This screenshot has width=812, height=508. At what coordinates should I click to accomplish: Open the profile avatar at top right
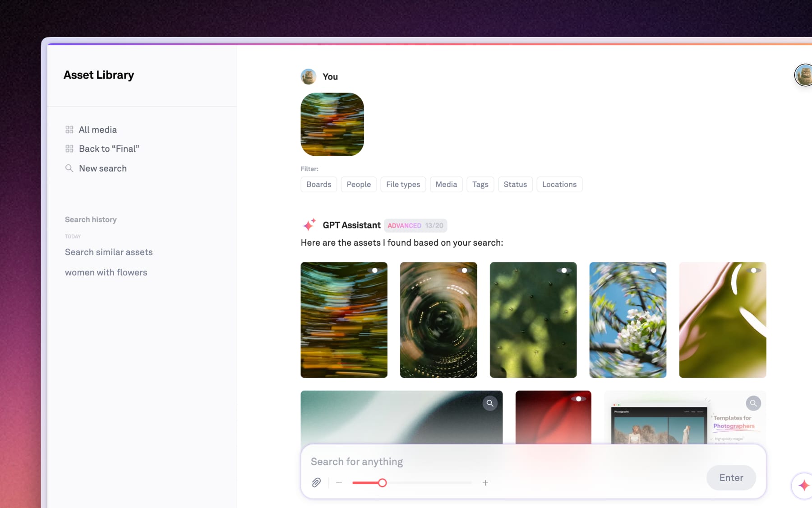click(x=804, y=75)
